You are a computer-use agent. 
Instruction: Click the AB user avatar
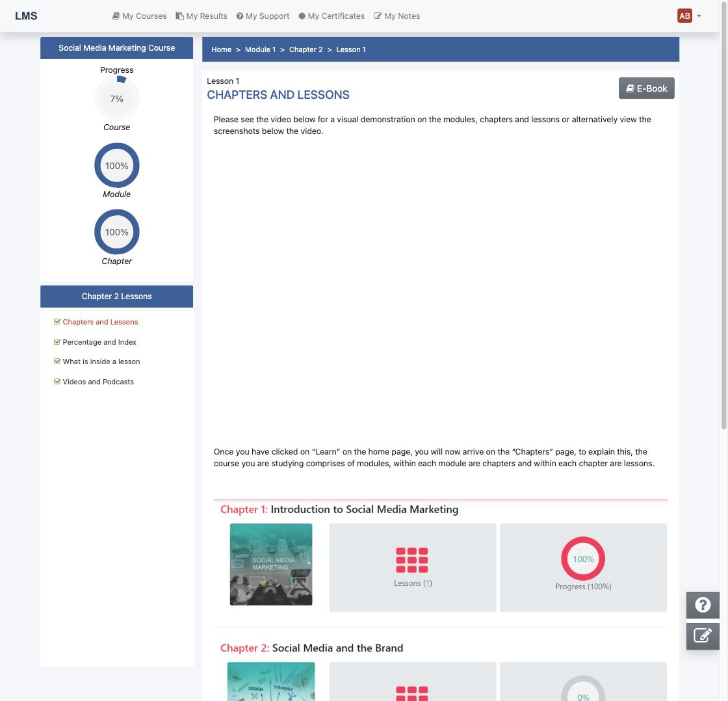[685, 16]
